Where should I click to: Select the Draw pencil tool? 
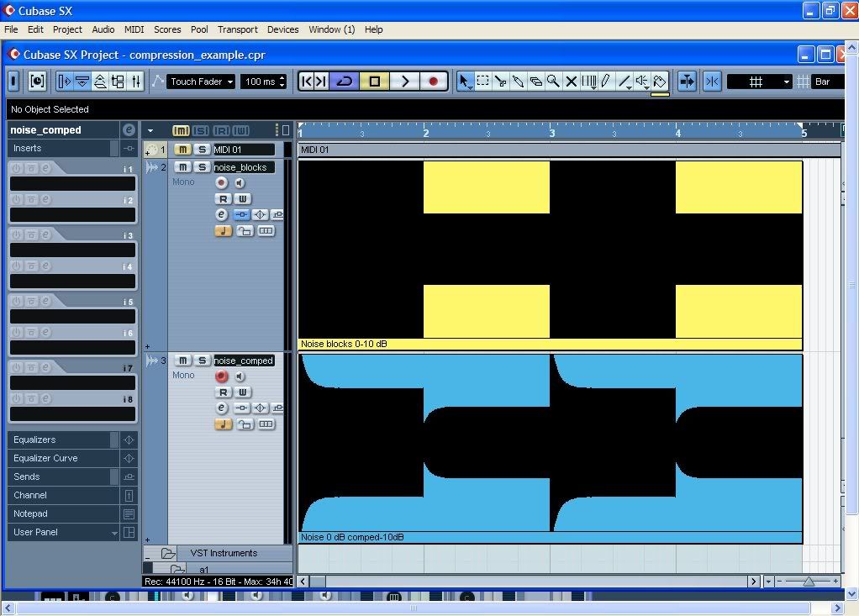[606, 82]
